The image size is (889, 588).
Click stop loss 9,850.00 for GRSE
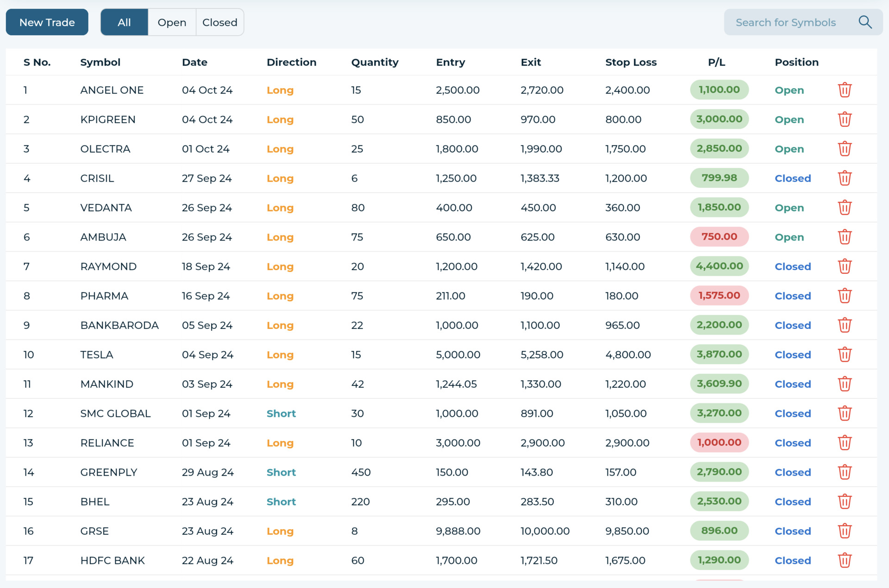click(627, 531)
